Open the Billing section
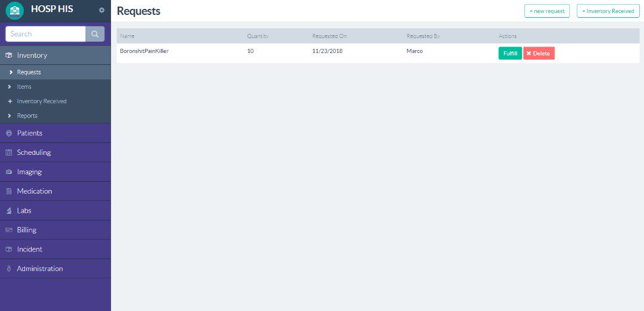 tap(55, 230)
